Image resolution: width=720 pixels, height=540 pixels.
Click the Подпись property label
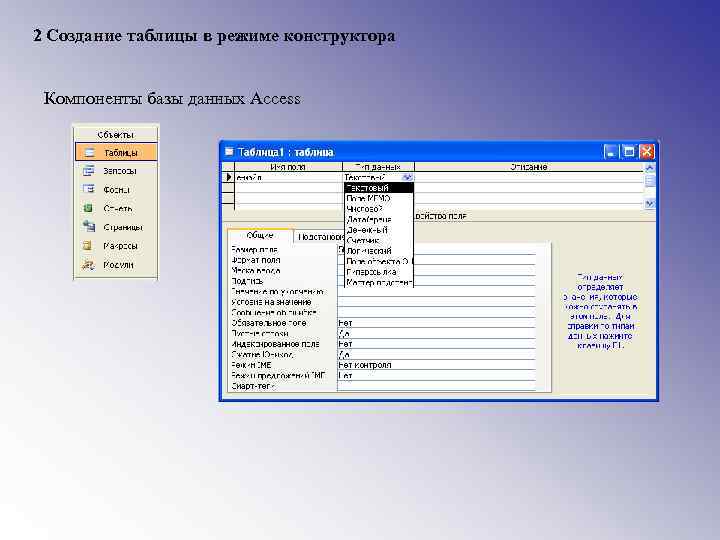(247, 281)
